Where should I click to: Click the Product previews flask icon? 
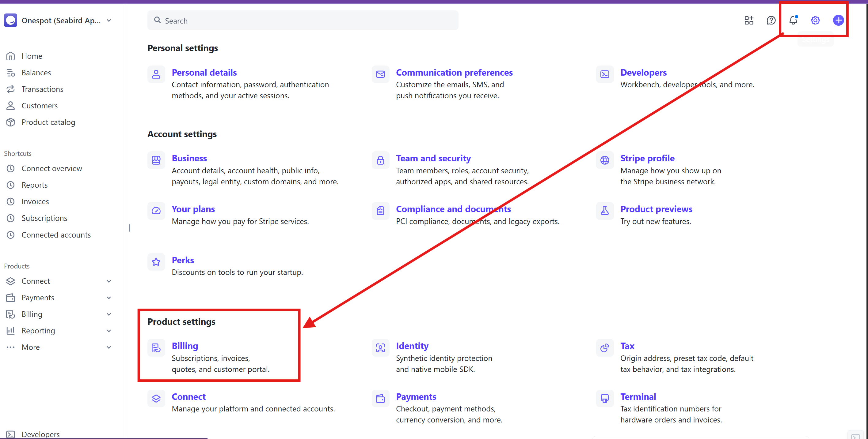(x=604, y=211)
